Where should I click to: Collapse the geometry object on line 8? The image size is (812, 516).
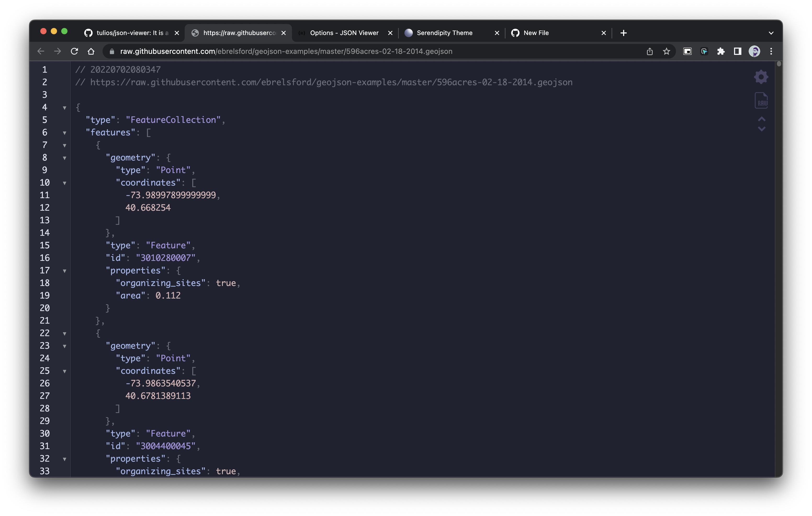point(64,158)
